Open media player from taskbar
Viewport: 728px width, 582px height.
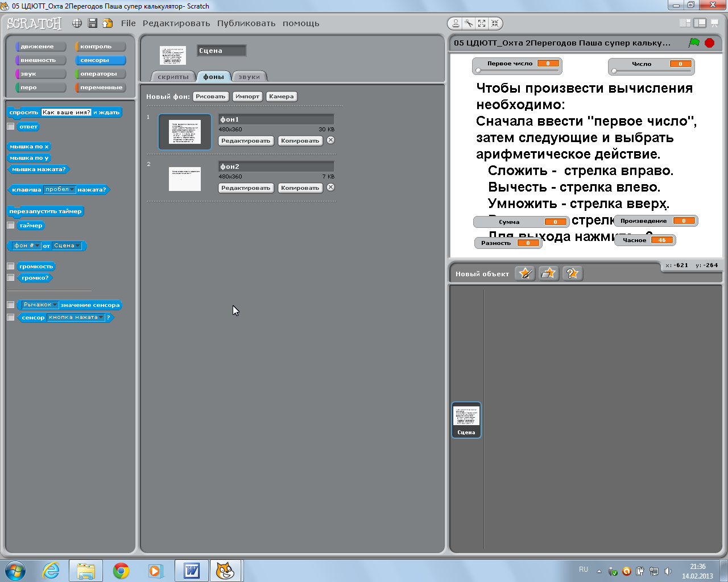[x=156, y=571]
